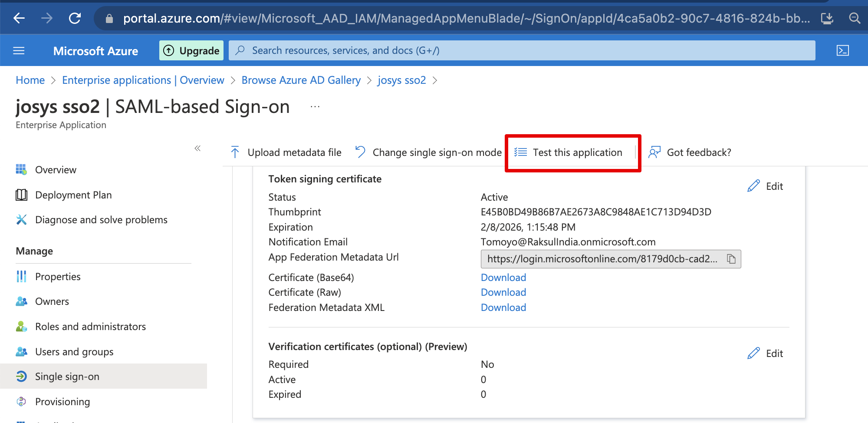This screenshot has height=423, width=868.
Task: Download the Federation Metadata XML
Action: 503,307
